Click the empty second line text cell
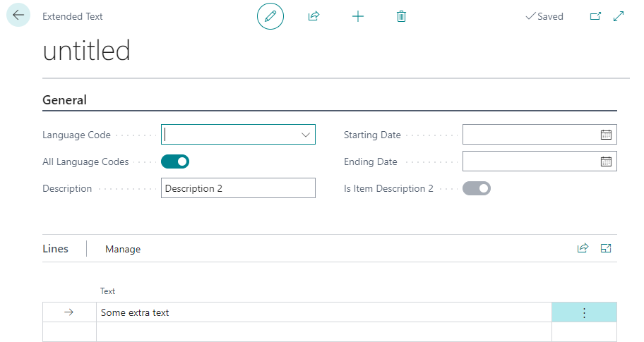This screenshot has width=644, height=342. click(324, 331)
